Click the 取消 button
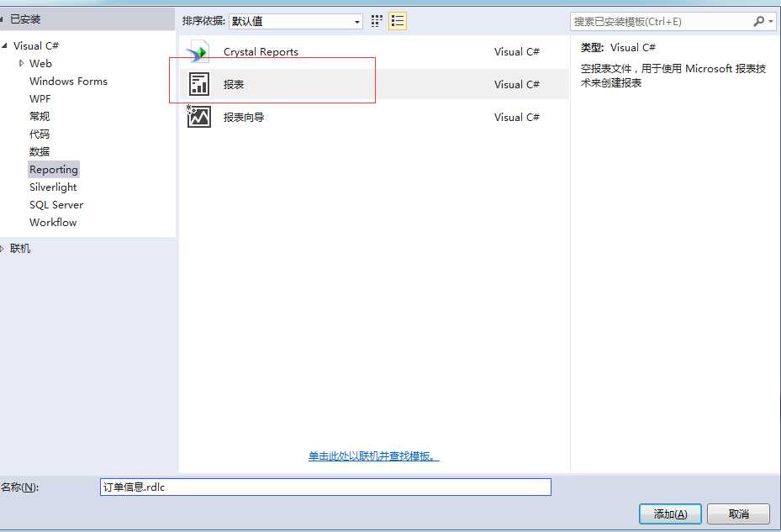The width and height of the screenshot is (781, 532). (738, 514)
